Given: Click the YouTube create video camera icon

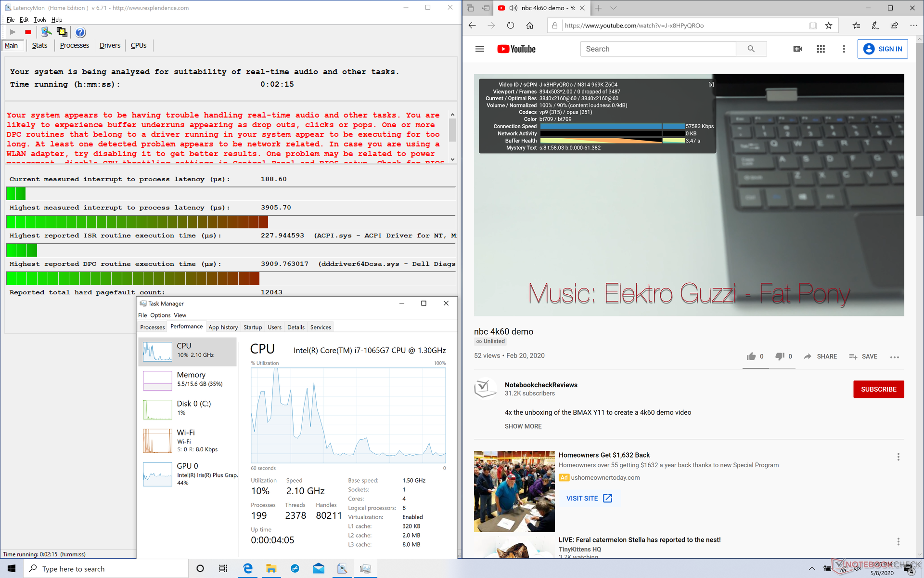Looking at the screenshot, I should pos(797,49).
